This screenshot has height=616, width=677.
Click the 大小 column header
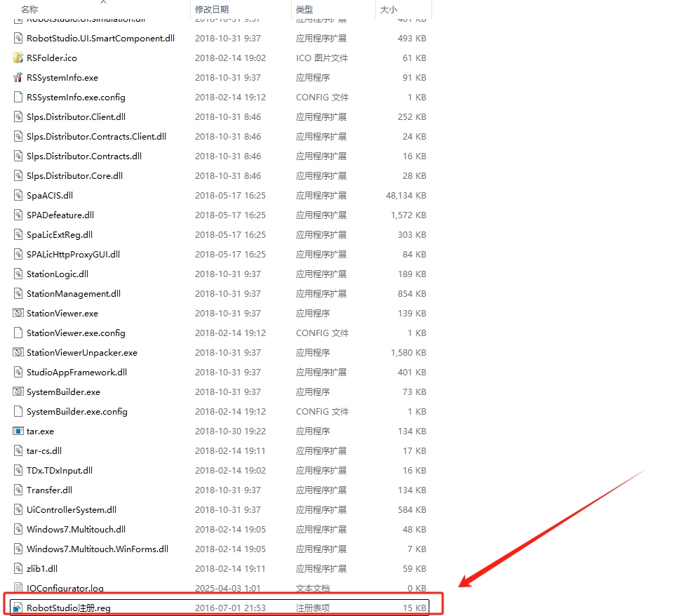pyautogui.click(x=388, y=9)
